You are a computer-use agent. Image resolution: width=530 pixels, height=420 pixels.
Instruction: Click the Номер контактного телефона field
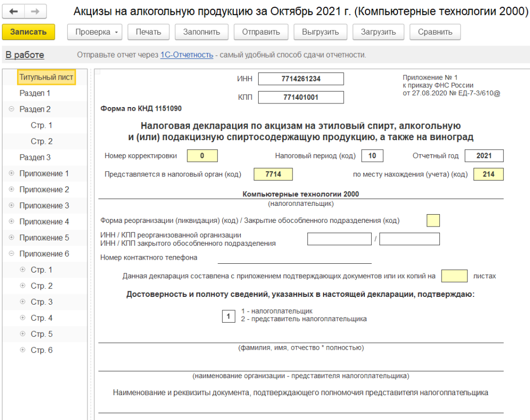point(294,258)
